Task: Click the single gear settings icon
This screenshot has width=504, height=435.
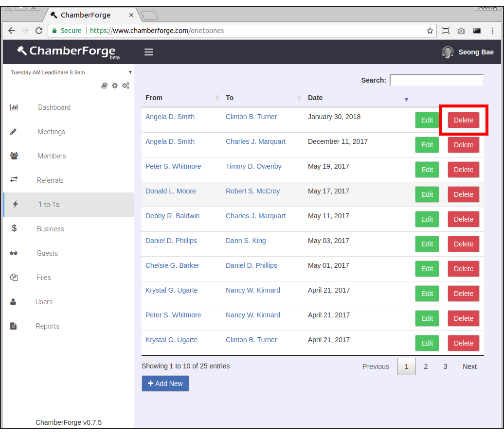Action: click(115, 86)
